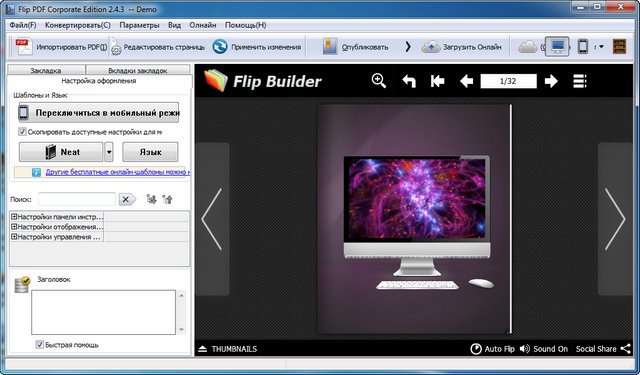The height and width of the screenshot is (375, 640).
Task: Click the zoom-in magnifier in Flip Builder bar
Action: [378, 80]
